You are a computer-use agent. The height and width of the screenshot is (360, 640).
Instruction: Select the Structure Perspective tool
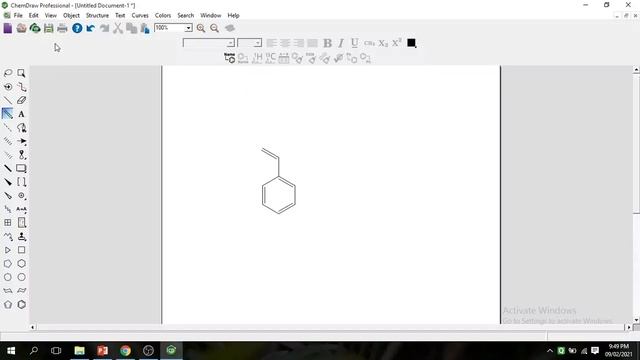[x=8, y=87]
